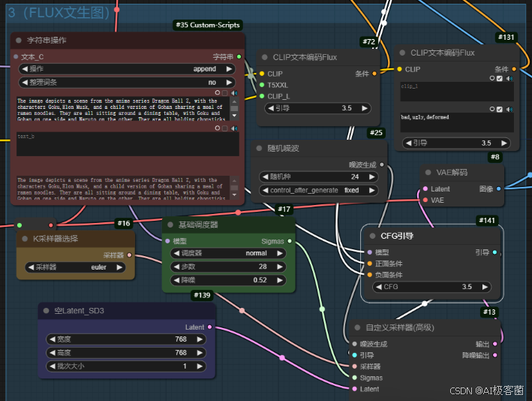This screenshot has height=401, width=532.
Task: Click circle toggle above first prompt text box
Action: tap(218, 92)
